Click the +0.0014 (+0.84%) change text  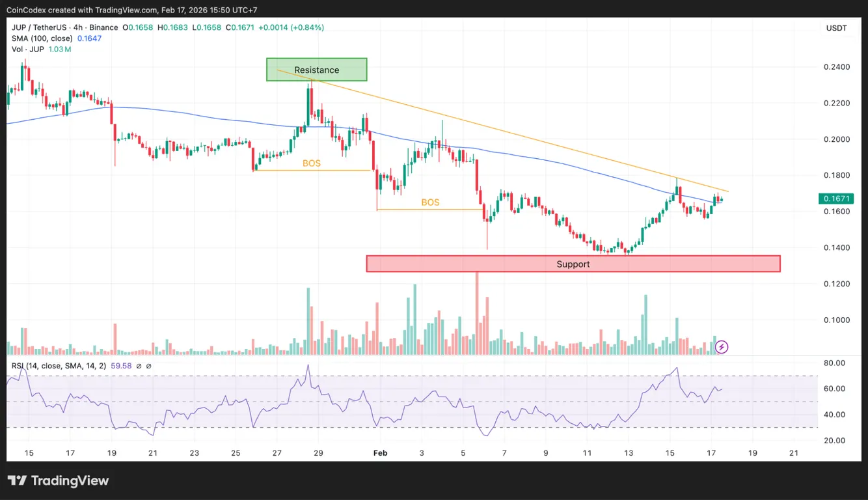tap(291, 27)
